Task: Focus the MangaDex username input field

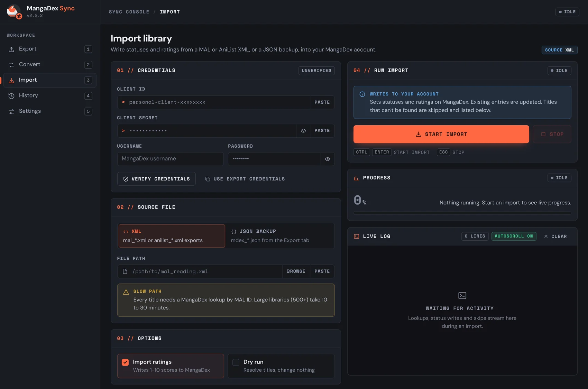Action: click(x=170, y=159)
